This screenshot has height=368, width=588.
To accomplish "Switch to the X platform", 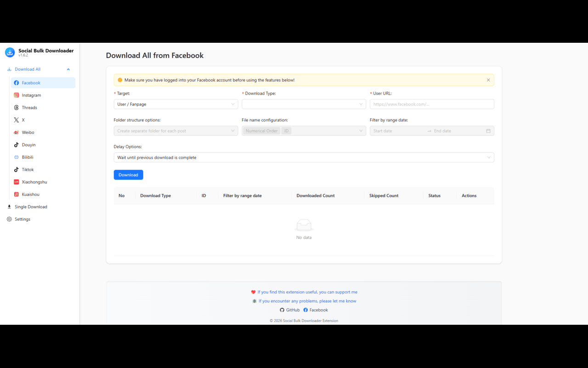I will pos(22,120).
